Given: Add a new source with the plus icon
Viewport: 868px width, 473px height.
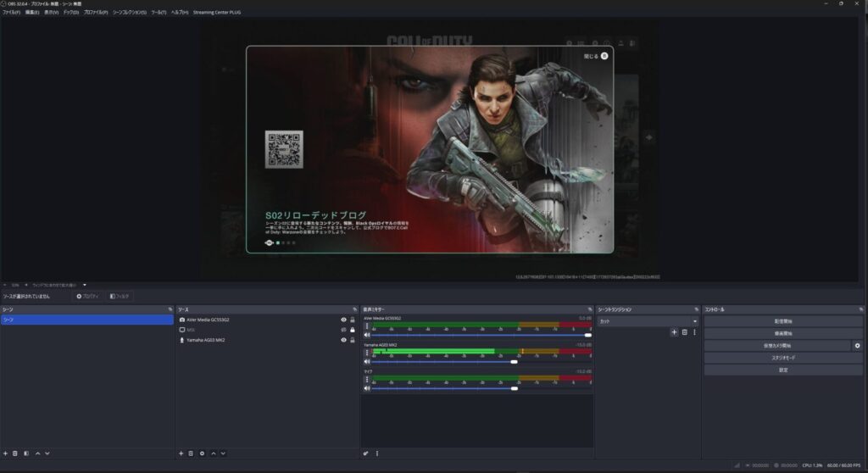Looking at the screenshot, I should click(x=181, y=454).
